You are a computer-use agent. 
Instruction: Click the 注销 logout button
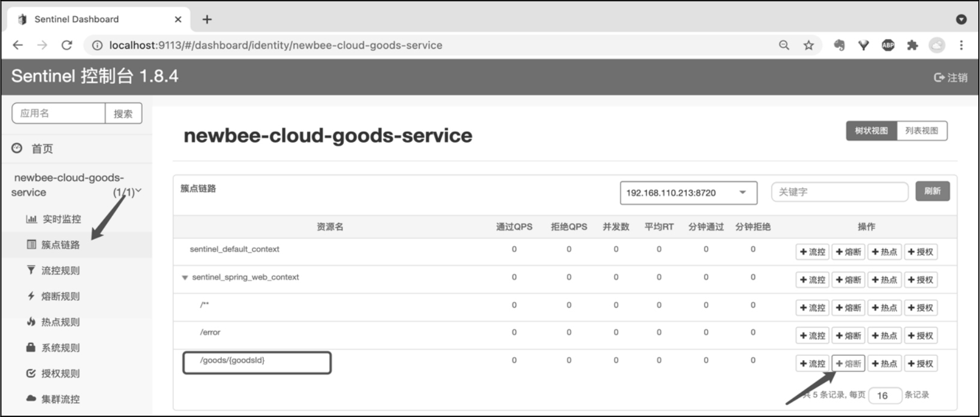(951, 77)
